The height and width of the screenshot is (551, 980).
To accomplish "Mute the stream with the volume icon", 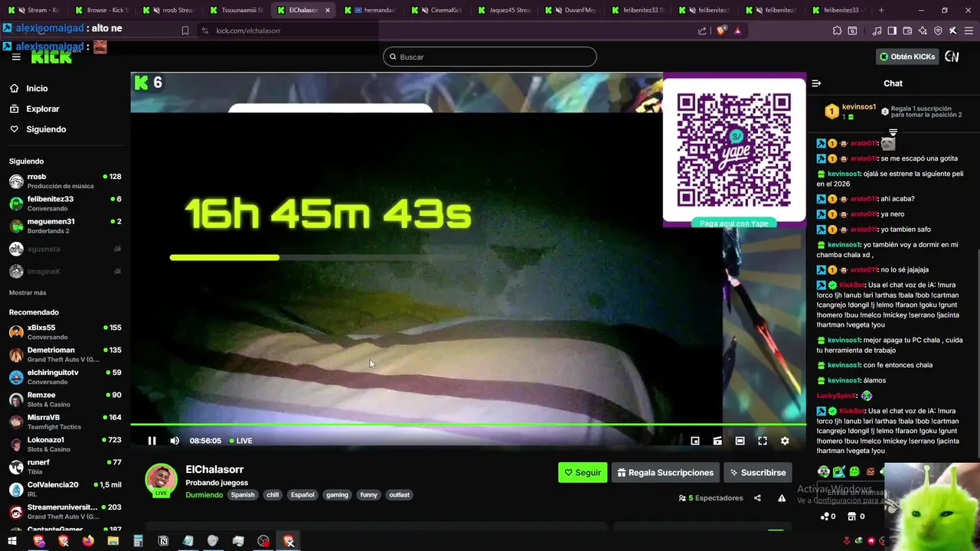I will click(175, 441).
